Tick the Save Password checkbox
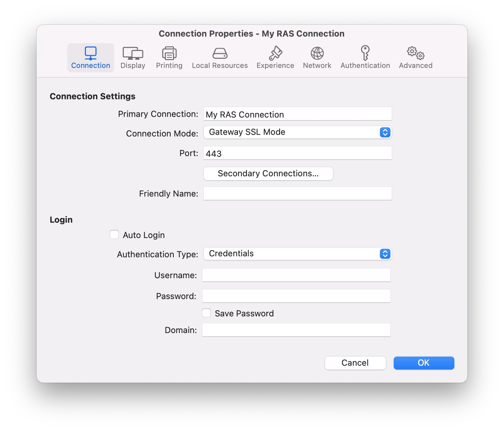The image size is (504, 431). [206, 313]
